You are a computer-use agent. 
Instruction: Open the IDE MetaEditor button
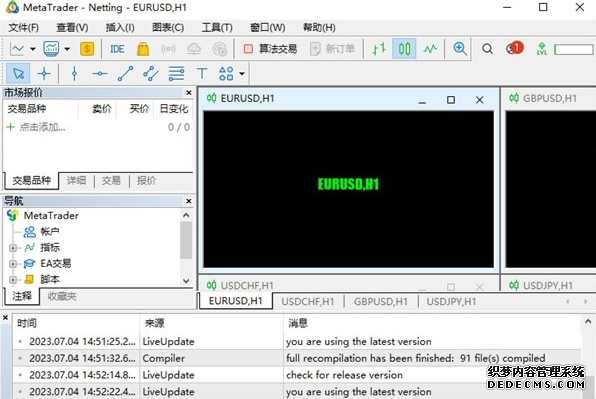[x=117, y=49]
